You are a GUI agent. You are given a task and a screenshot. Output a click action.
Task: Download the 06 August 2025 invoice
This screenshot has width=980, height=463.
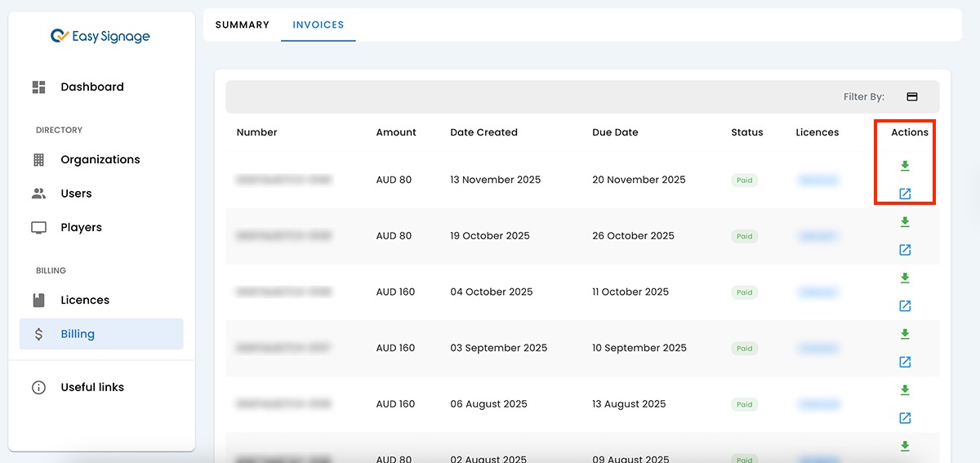(x=905, y=390)
